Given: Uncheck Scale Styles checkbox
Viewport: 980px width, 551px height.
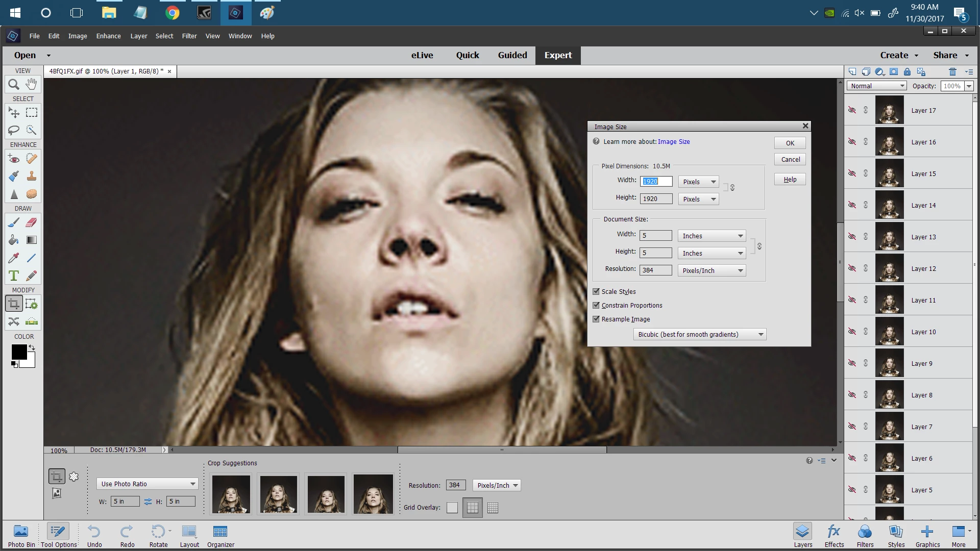Looking at the screenshot, I should point(596,291).
